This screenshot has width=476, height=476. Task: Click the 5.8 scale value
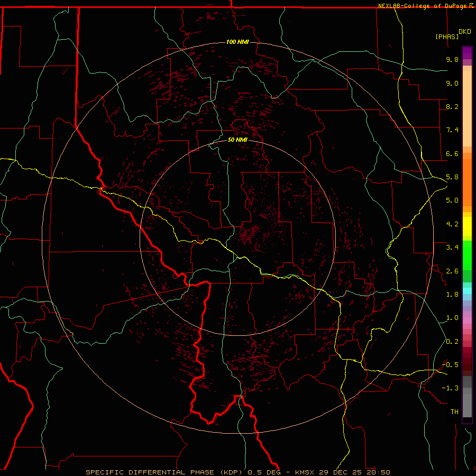pos(452,177)
